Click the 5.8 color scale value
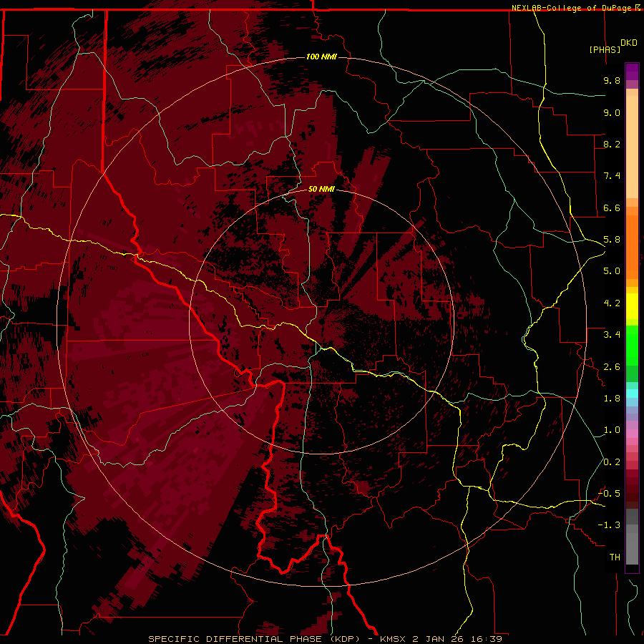Viewport: 644px width, 644px height. coord(612,240)
